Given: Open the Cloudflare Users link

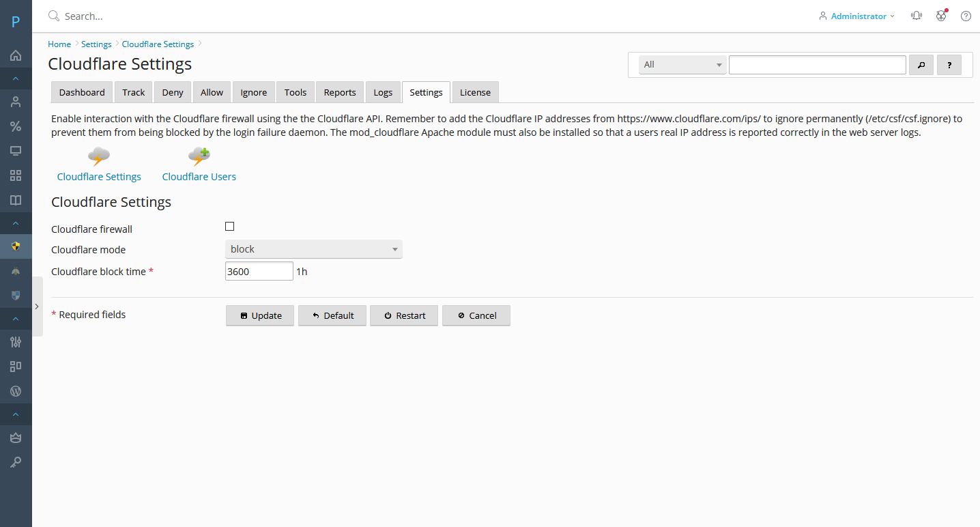Looking at the screenshot, I should pos(199,177).
